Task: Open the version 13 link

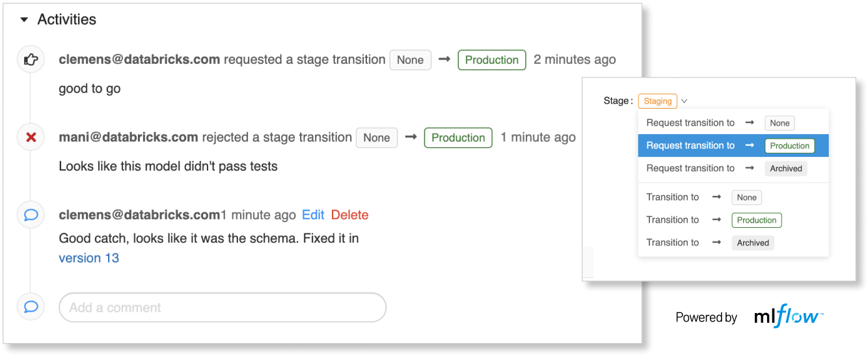Action: pos(89,258)
